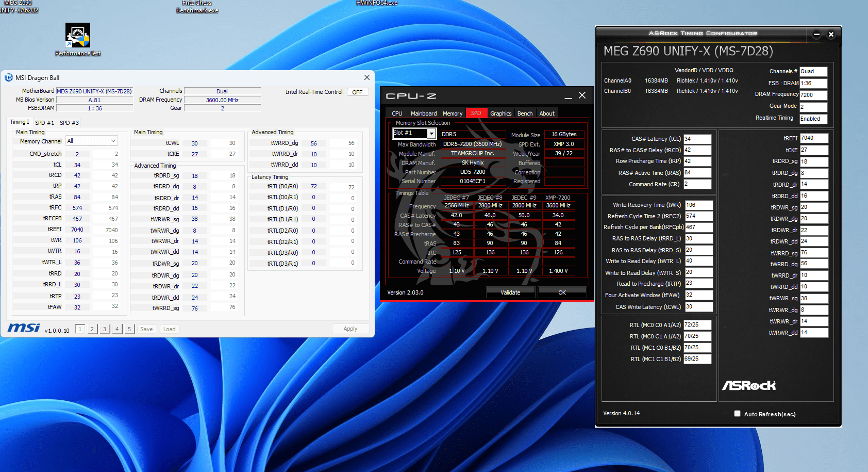Viewport: 868px width, 472px height.
Task: Click the MSI Dragon Ball title icon
Action: pos(8,78)
